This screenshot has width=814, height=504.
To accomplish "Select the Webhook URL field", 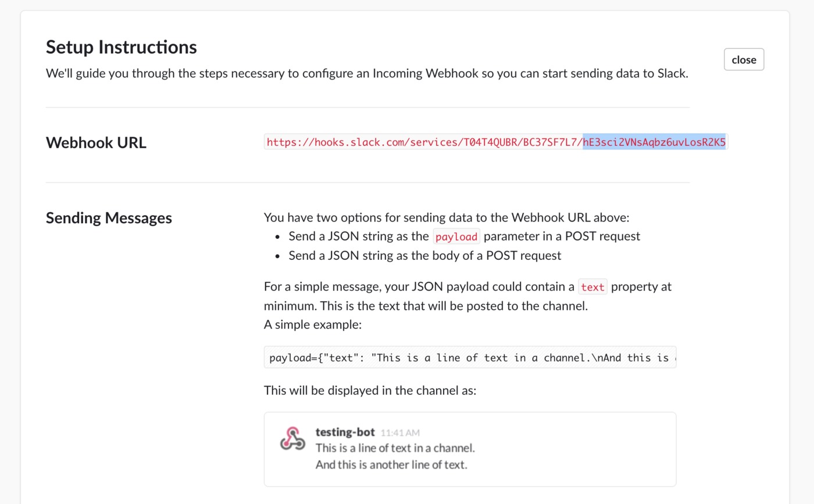I will [496, 142].
